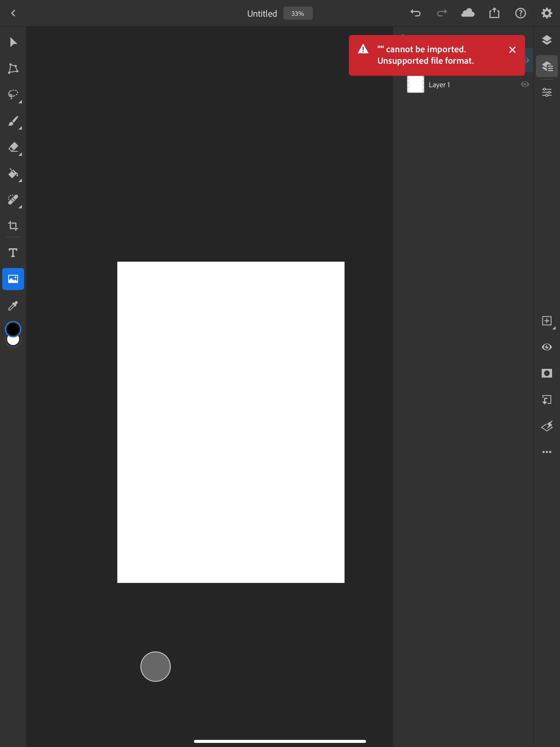Select the Layer 1 thumbnail
The height and width of the screenshot is (747, 560).
415,84
